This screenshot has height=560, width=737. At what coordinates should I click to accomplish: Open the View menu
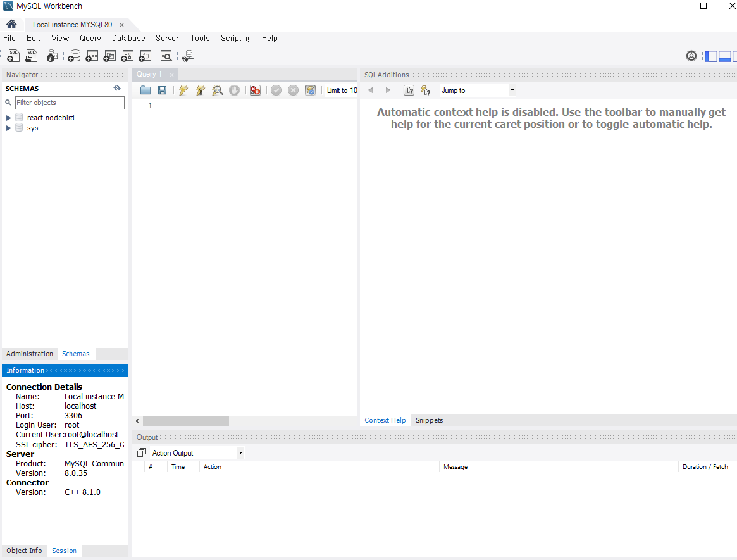point(60,39)
